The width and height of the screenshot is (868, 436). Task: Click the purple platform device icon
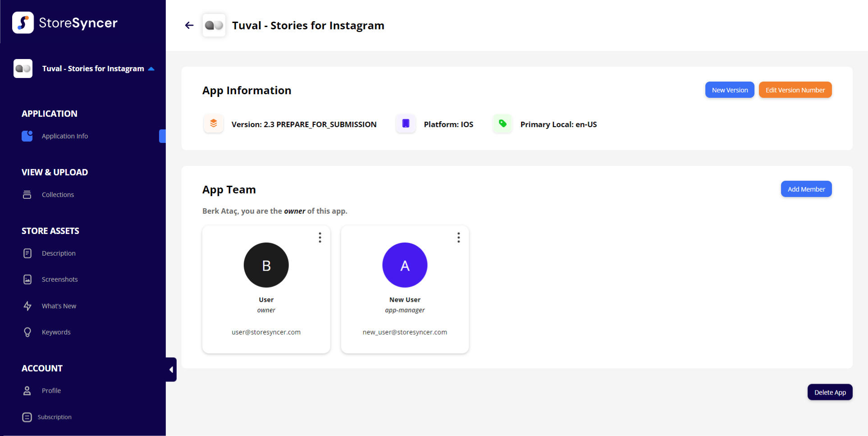[x=406, y=124]
